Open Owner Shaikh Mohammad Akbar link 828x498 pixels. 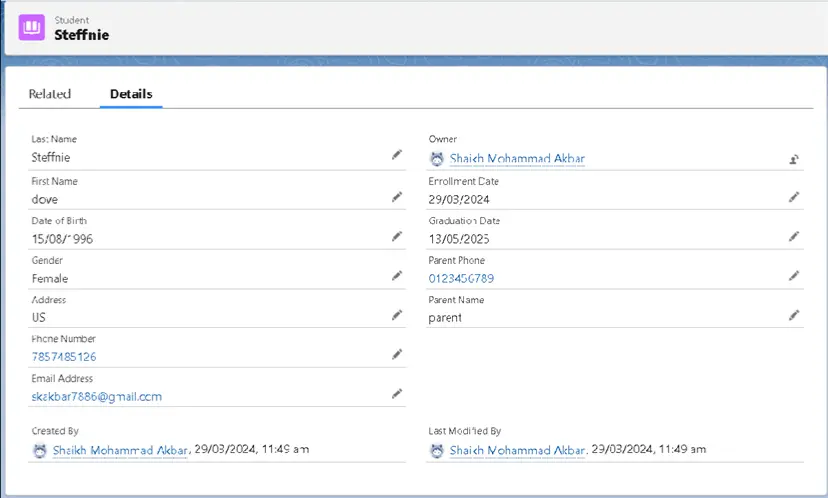pos(517,158)
